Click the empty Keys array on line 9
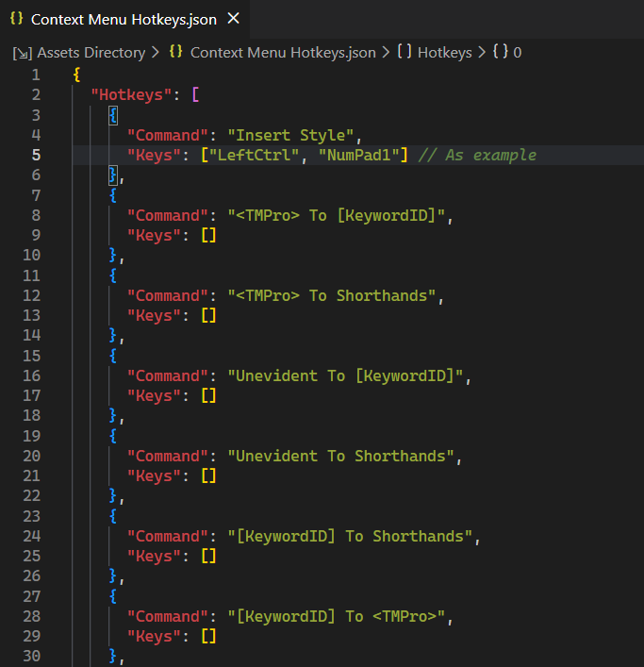The width and height of the screenshot is (644, 667). click(x=207, y=235)
